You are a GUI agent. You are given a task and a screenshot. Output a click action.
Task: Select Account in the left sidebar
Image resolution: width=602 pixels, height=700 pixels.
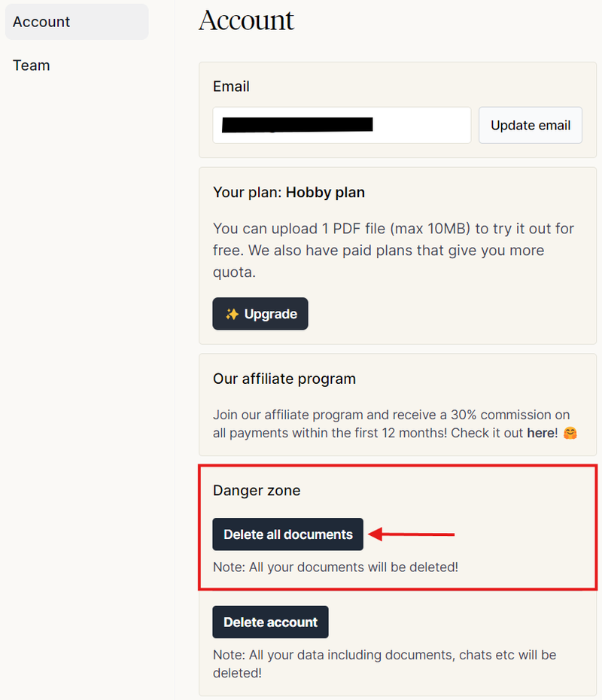(x=41, y=22)
